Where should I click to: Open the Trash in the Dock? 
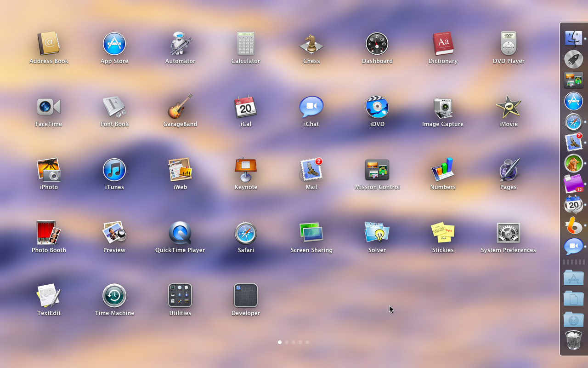[573, 340]
